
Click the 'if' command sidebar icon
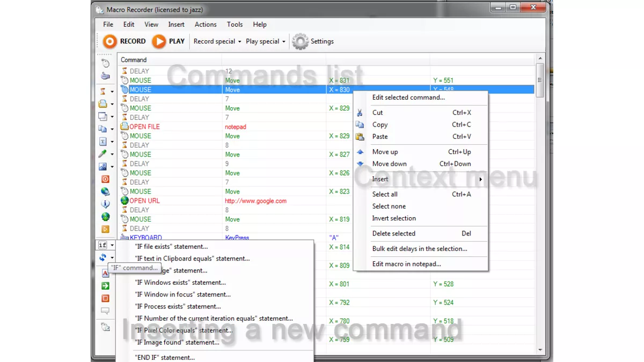coord(103,245)
